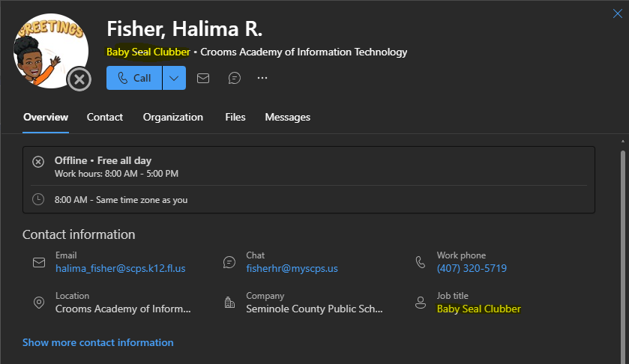
Task: Open email link halima_fisher@scps.k12.fl.us
Action: click(120, 268)
